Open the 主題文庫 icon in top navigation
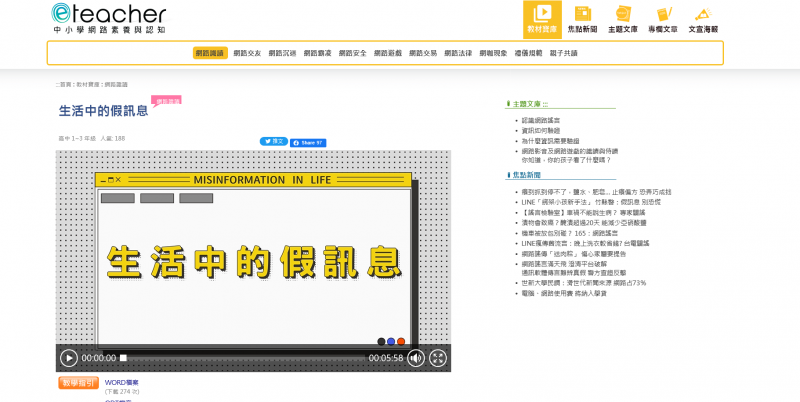Image resolution: width=800 pixels, height=402 pixels. (x=623, y=18)
